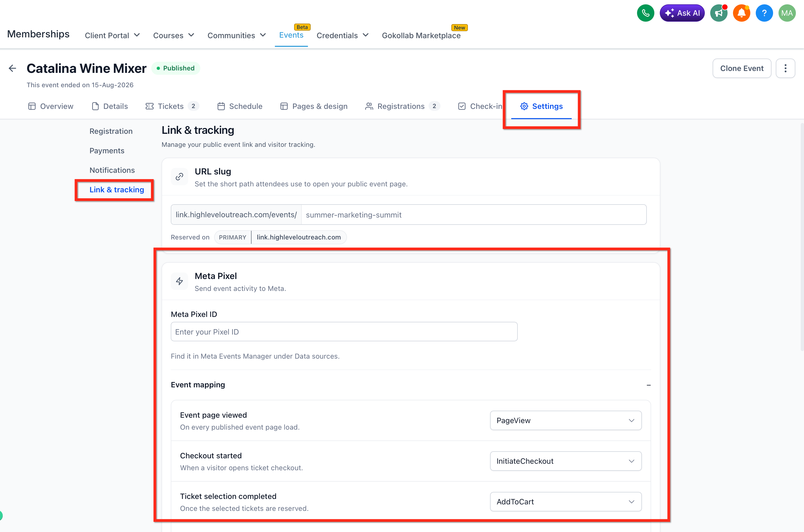Switch to the Check-in tab
Image resolution: width=804 pixels, height=532 pixels.
(x=480, y=106)
